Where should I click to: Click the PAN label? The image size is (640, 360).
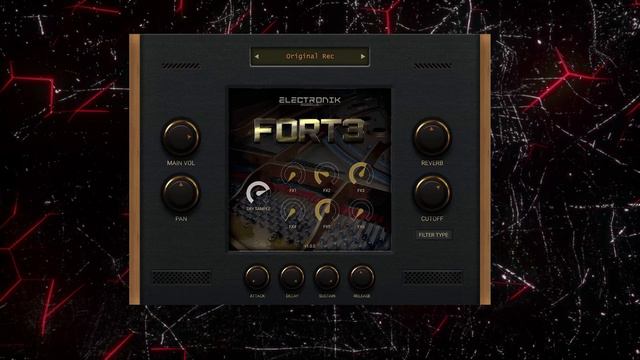(181, 219)
